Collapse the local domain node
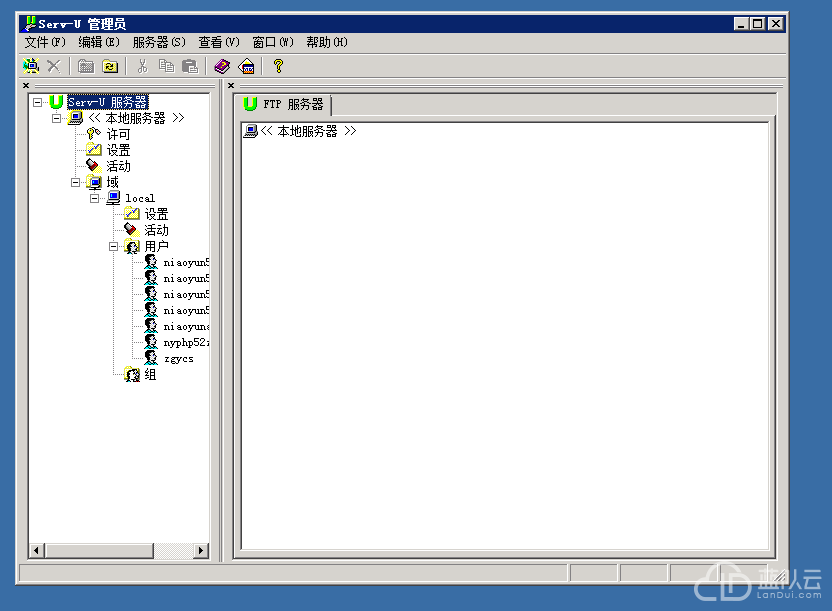This screenshot has height=611, width=832. (94, 198)
